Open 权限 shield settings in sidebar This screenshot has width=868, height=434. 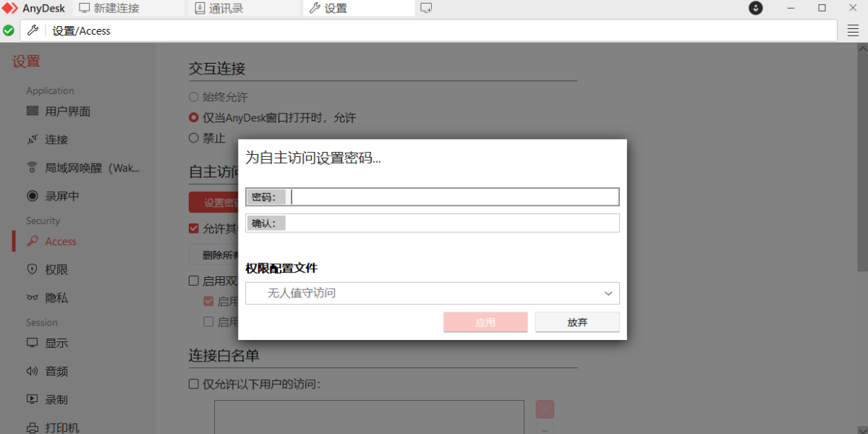click(x=56, y=270)
